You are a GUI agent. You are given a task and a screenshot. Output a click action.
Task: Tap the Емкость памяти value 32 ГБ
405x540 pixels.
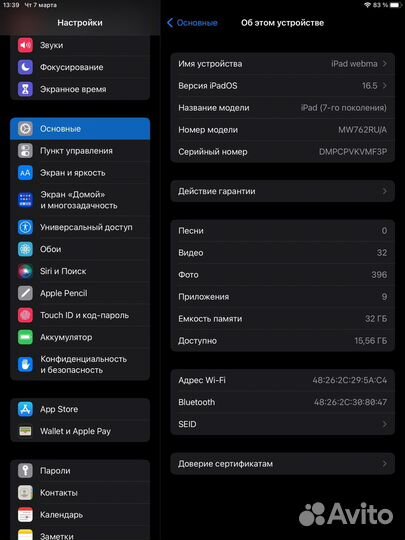(376, 319)
